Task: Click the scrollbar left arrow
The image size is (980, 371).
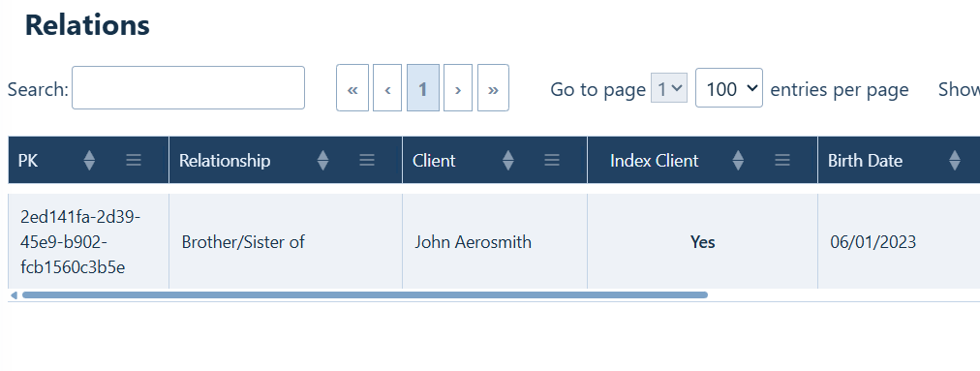Action: [14, 295]
